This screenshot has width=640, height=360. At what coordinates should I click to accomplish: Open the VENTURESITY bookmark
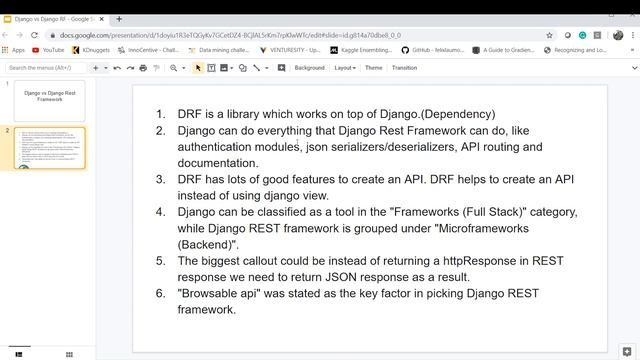[290, 50]
